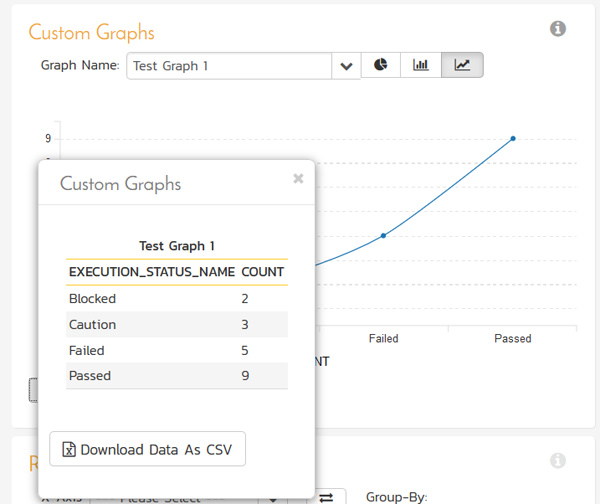
Task: Click the Passed data point on graph
Action: coord(513,138)
